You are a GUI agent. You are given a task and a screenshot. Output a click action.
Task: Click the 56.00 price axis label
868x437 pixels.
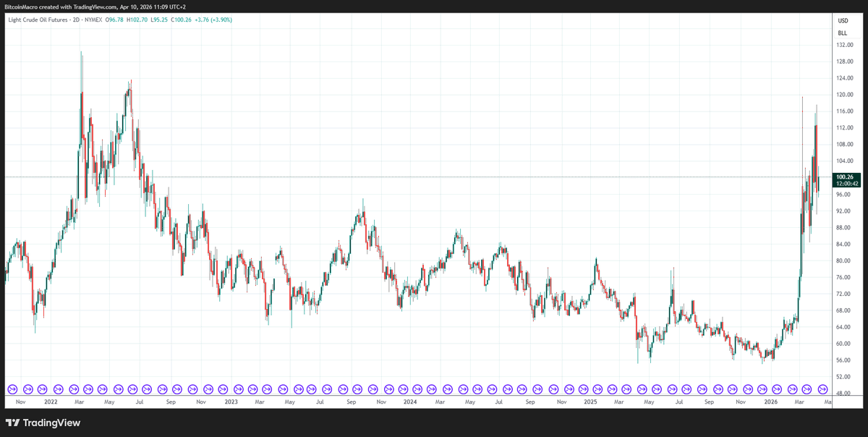click(x=845, y=361)
